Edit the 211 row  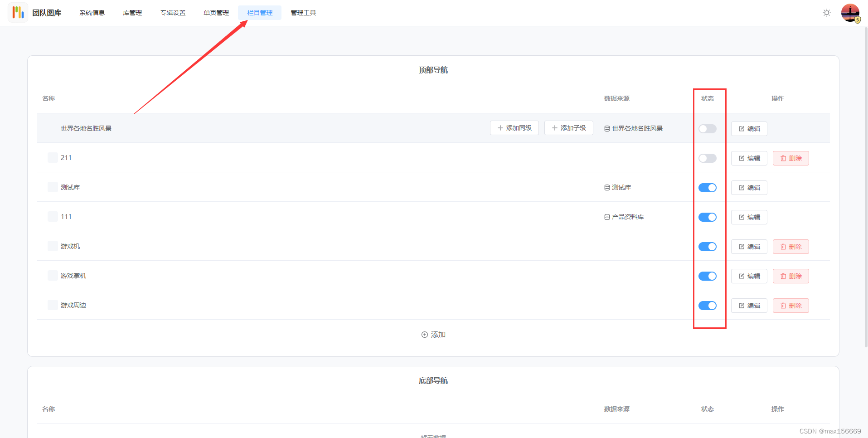point(749,158)
